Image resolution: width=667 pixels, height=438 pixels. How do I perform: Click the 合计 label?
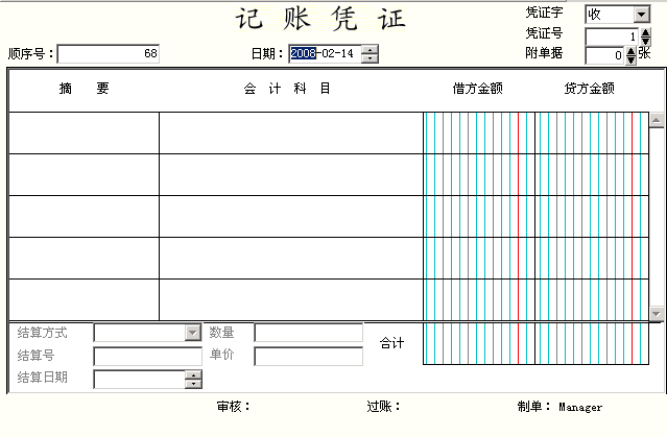click(392, 343)
